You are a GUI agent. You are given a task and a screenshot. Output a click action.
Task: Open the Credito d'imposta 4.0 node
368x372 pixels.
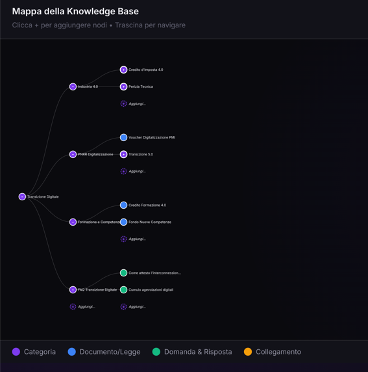pos(124,70)
